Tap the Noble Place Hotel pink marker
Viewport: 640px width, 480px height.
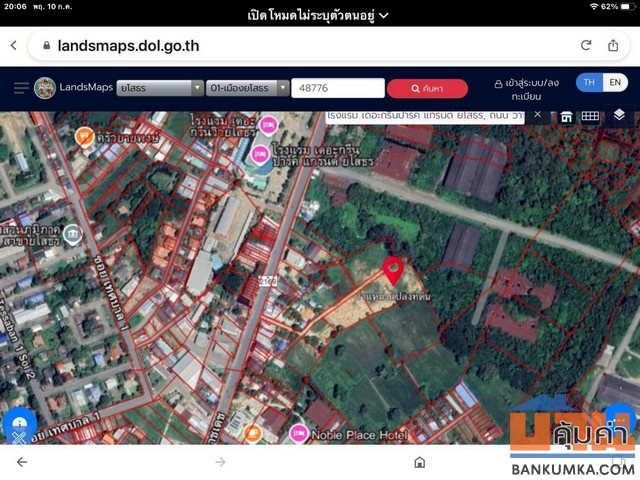point(298,433)
